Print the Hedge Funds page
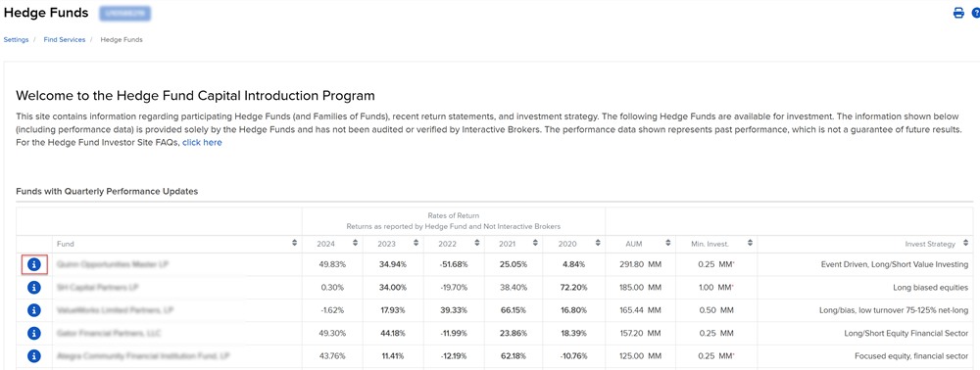980x370 pixels. coord(958,13)
